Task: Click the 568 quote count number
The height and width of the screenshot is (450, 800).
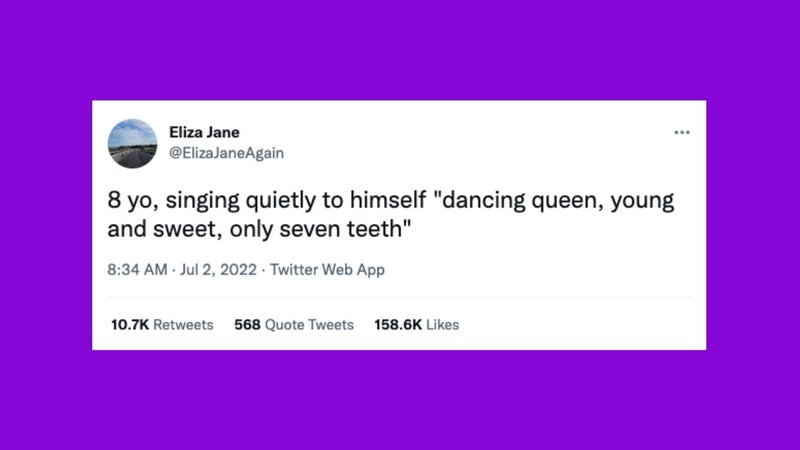Action: pyautogui.click(x=247, y=325)
